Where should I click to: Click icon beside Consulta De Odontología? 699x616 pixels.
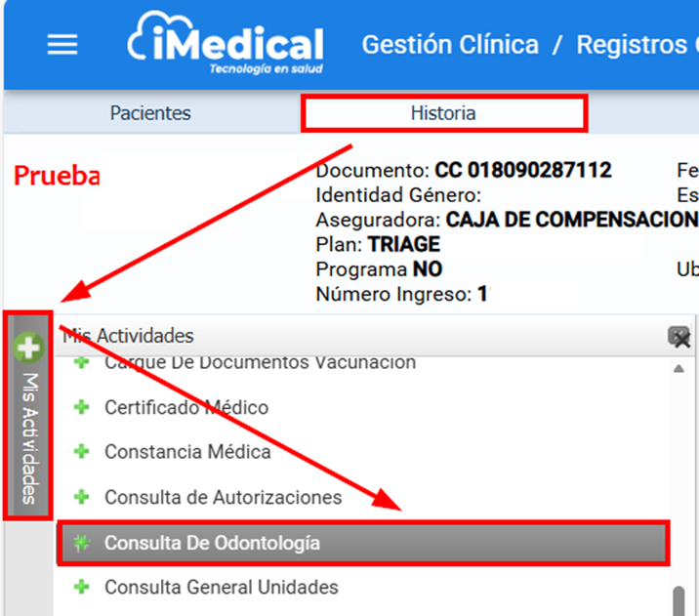(83, 543)
